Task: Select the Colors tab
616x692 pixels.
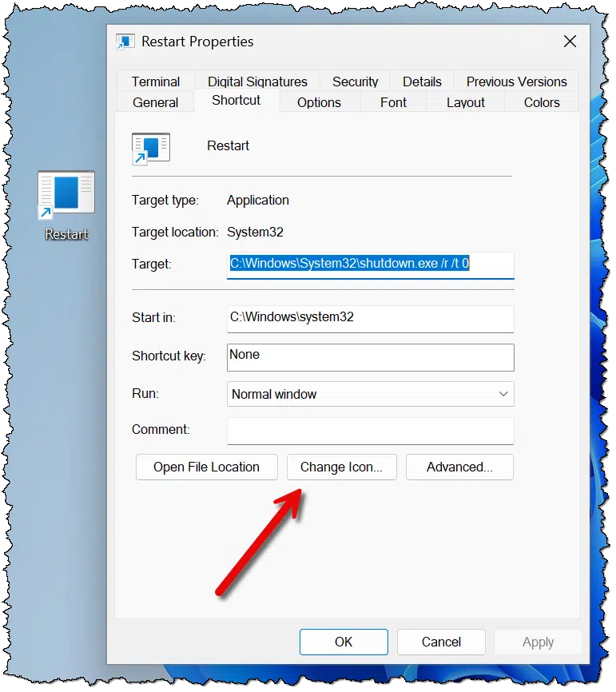Action: 542,102
